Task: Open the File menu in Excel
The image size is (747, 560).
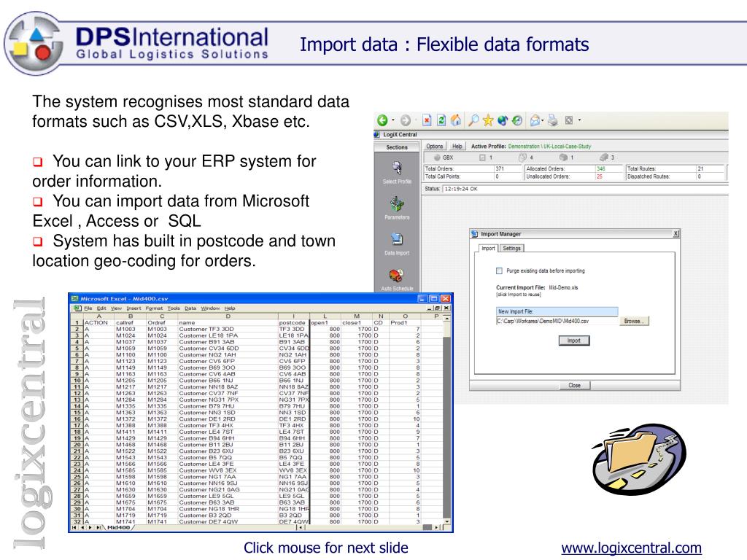Action: point(88,308)
